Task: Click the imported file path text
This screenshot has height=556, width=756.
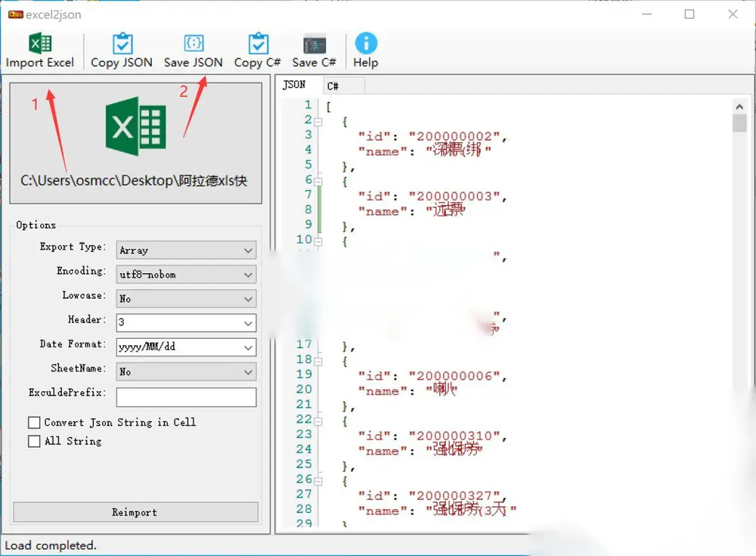Action: pos(134,181)
